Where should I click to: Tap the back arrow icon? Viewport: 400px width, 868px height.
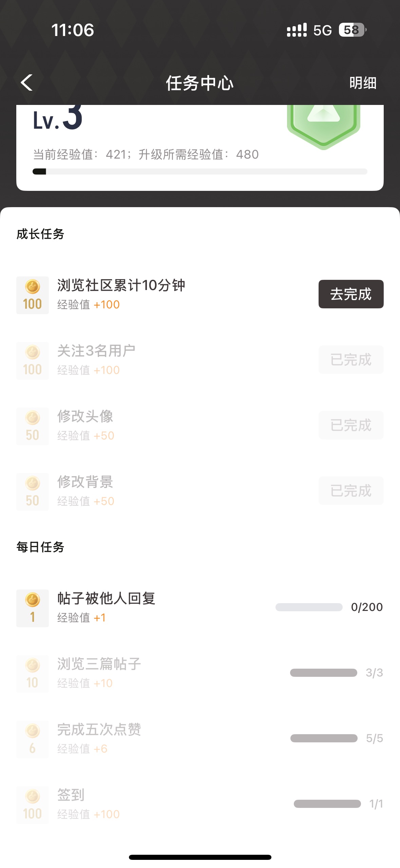click(x=27, y=83)
